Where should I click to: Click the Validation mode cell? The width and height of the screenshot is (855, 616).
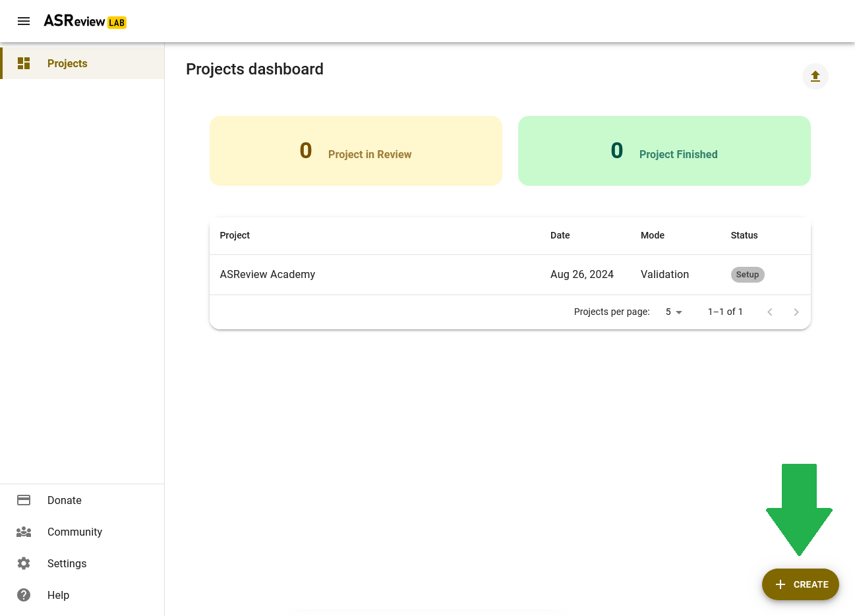(x=664, y=275)
